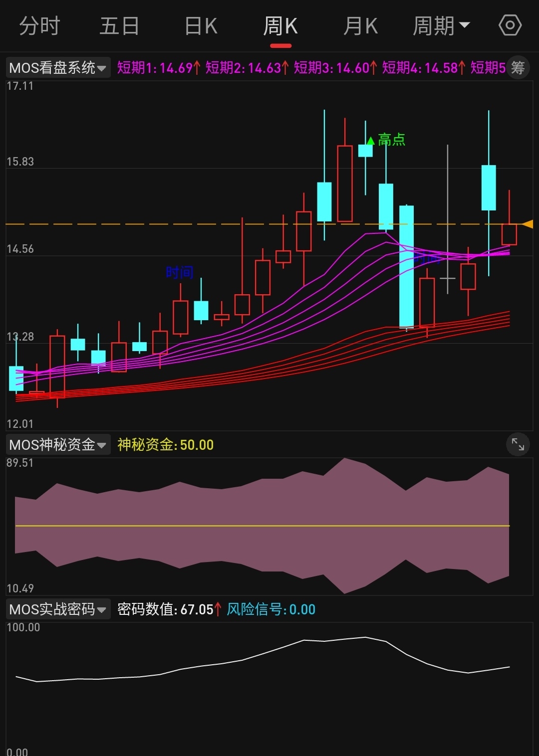Open MOS看盘系统 indicator dropdown

58,67
